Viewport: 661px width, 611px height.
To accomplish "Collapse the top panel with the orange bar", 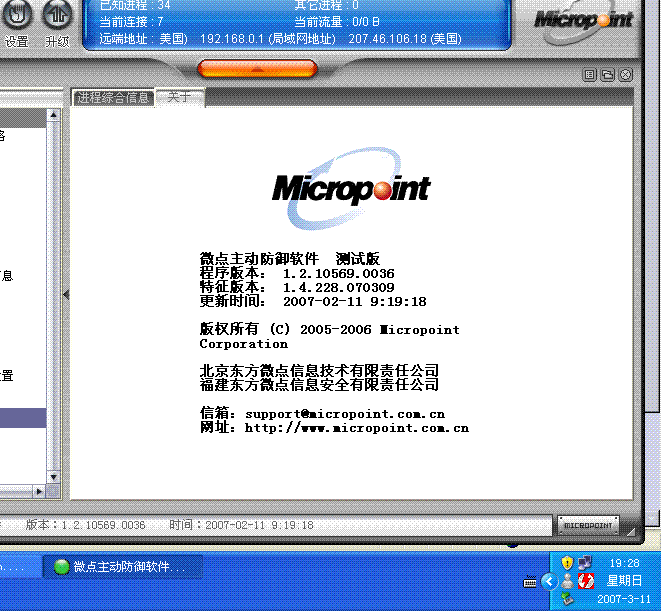I will (x=257, y=68).
